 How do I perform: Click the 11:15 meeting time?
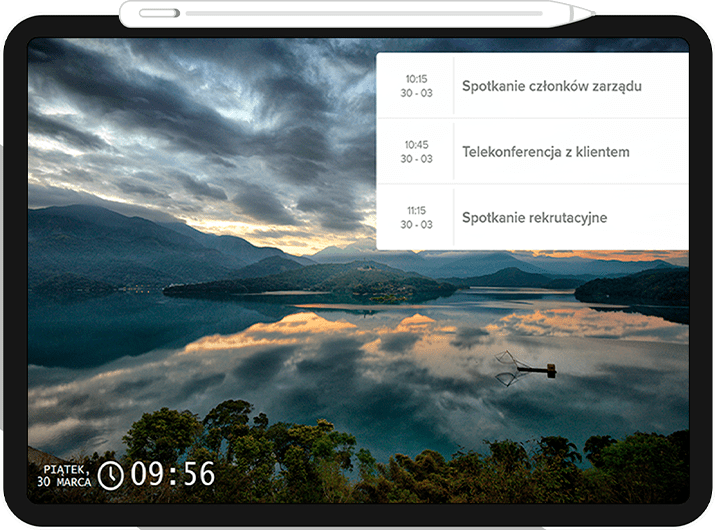click(x=416, y=211)
